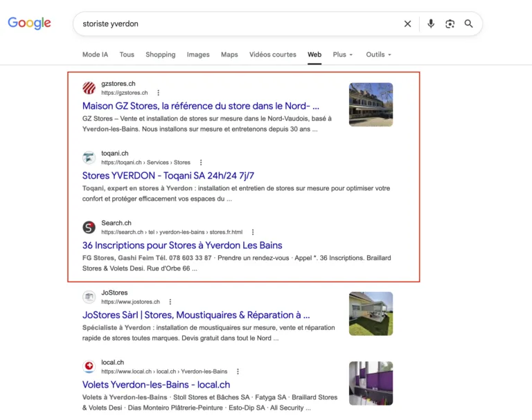Expand the Outils dropdown
This screenshot has width=532, height=420.
click(x=379, y=55)
